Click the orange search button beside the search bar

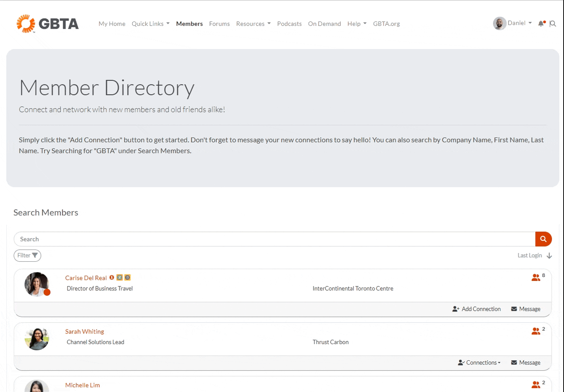pos(543,239)
